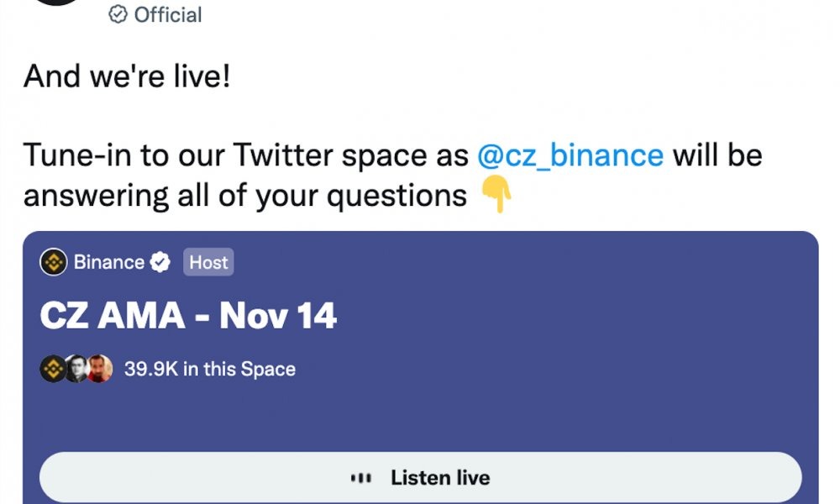Click the third listener avatar in red
Screen dimensions: 840x504
click(x=100, y=369)
